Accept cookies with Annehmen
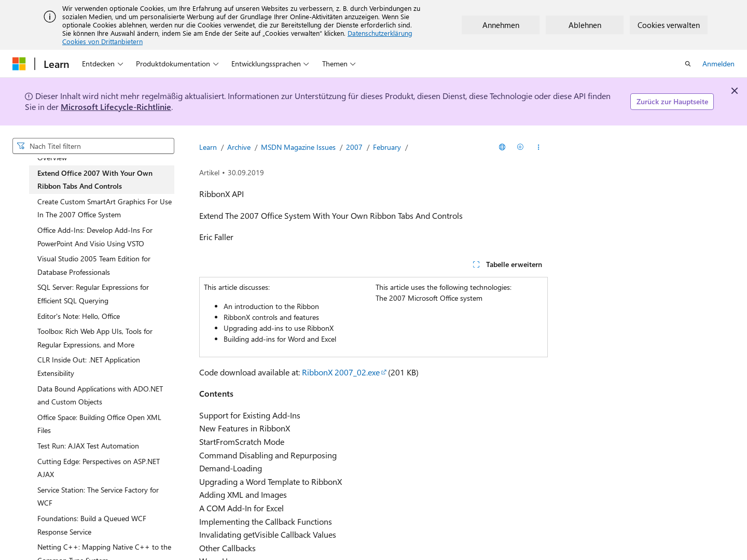Viewport: 747px width, 560px height. click(501, 25)
